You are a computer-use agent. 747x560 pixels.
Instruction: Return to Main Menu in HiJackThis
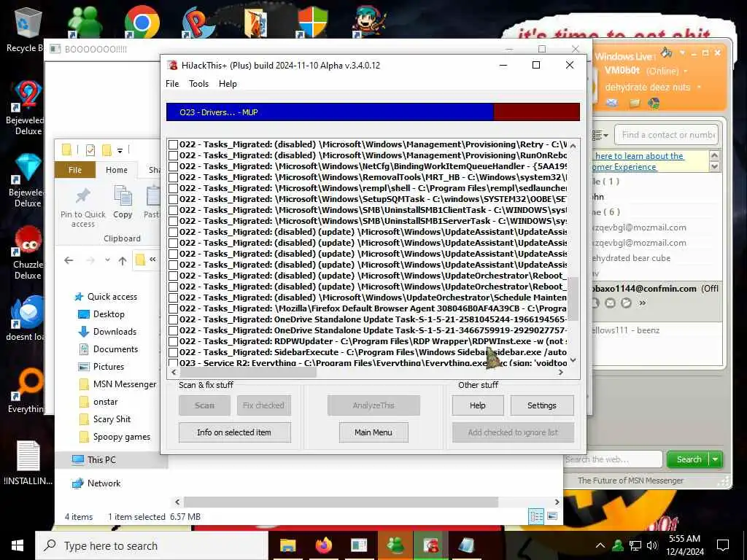pos(373,432)
